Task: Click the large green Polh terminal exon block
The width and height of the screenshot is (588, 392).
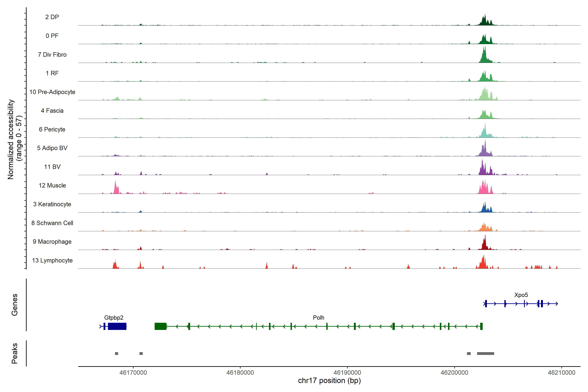Action: click(x=160, y=326)
